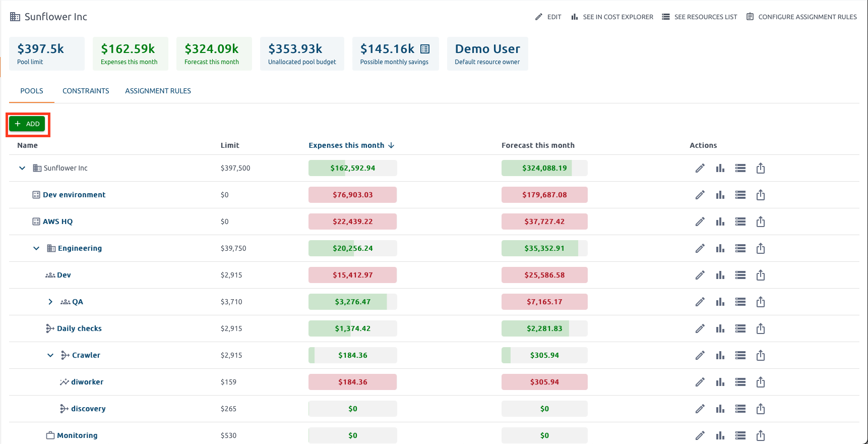The width and height of the screenshot is (868, 444).
Task: Click the Name column header
Action: (27, 145)
